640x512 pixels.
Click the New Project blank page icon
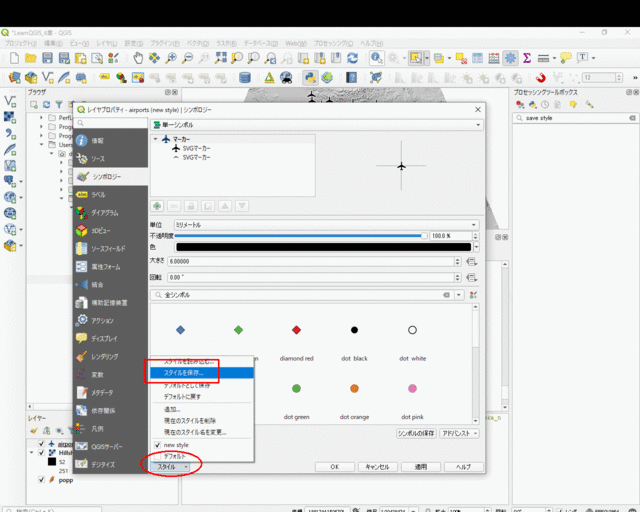(x=14, y=58)
